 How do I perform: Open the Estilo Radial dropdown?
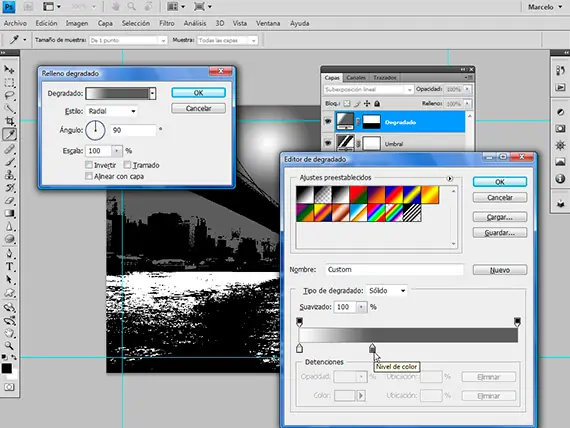pyautogui.click(x=111, y=111)
